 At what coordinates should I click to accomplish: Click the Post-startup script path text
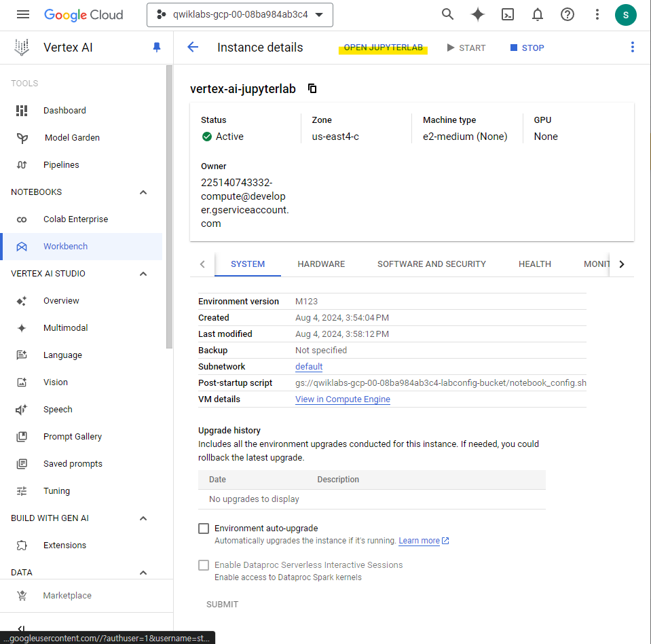[x=441, y=383]
